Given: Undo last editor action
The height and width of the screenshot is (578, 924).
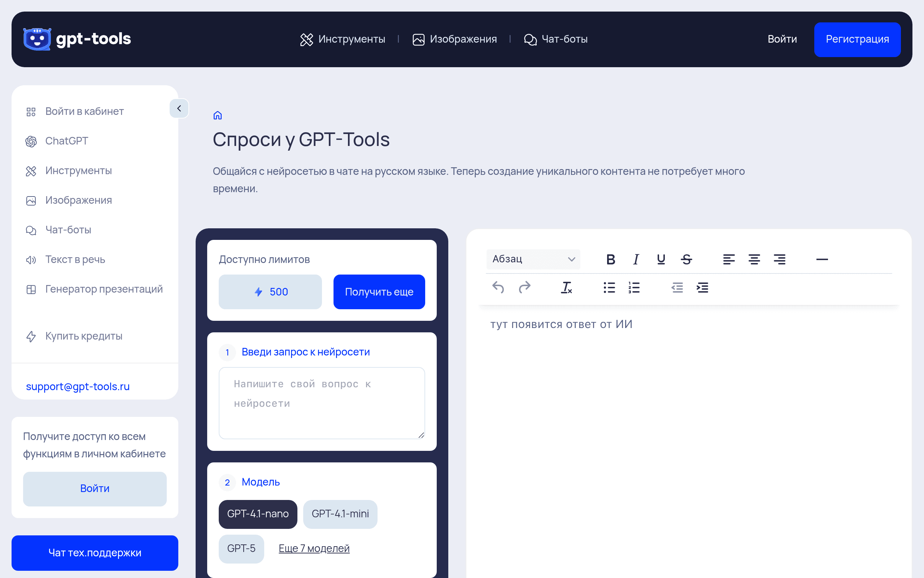Looking at the screenshot, I should [498, 288].
